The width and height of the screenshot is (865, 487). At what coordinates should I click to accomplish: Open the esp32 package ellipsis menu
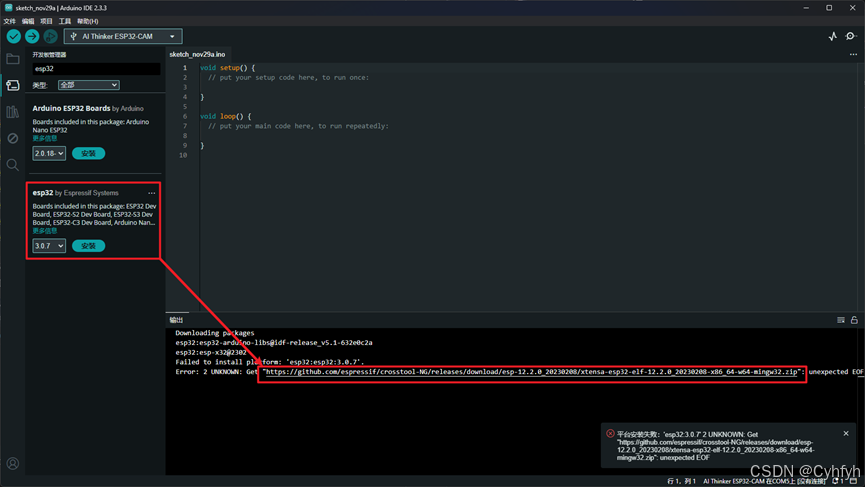(x=152, y=193)
